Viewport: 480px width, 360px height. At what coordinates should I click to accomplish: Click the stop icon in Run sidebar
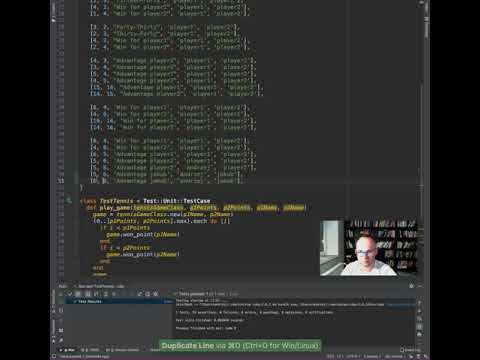coord(61,311)
